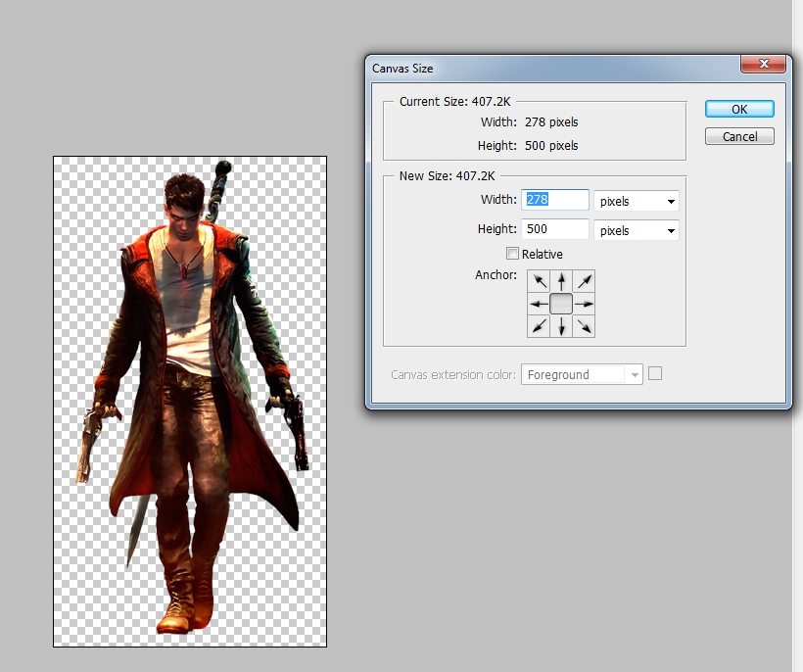Set anchor to bottom-right arrow
The width and height of the screenshot is (803, 672).
pyautogui.click(x=584, y=326)
